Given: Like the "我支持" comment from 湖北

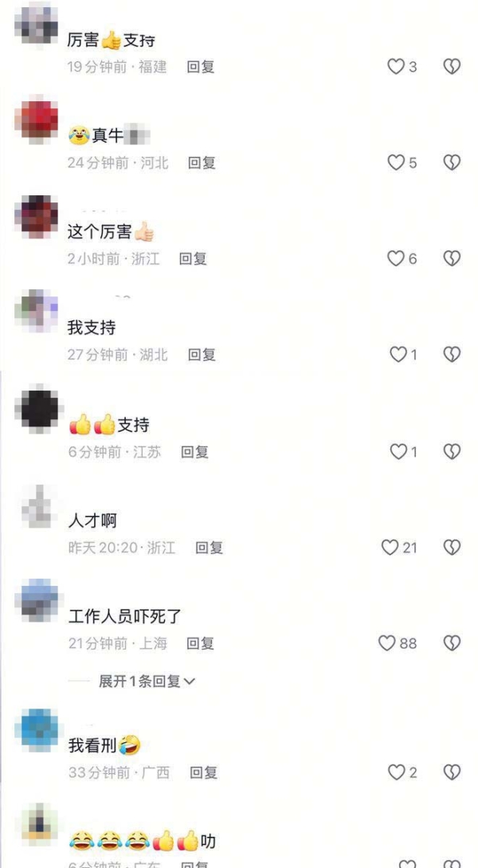Looking at the screenshot, I should click(x=398, y=354).
